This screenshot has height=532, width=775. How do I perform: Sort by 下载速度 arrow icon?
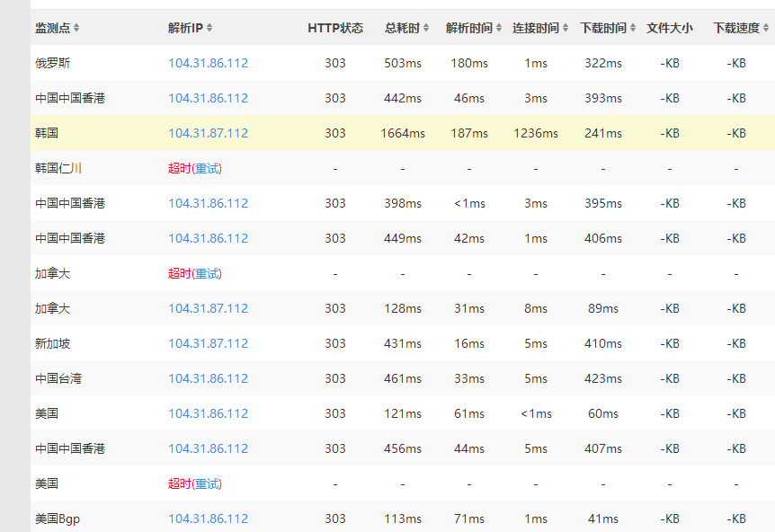pos(766,28)
